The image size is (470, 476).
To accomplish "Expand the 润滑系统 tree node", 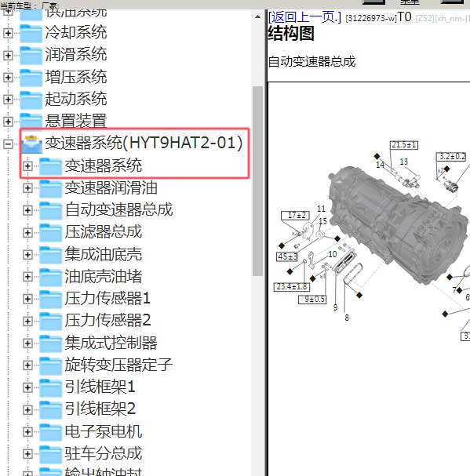I will pyautogui.click(x=8, y=55).
